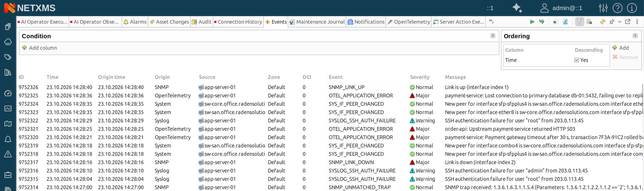Click Remove in the Ordering panel
Screen dimensions: 644x191
(625, 57)
